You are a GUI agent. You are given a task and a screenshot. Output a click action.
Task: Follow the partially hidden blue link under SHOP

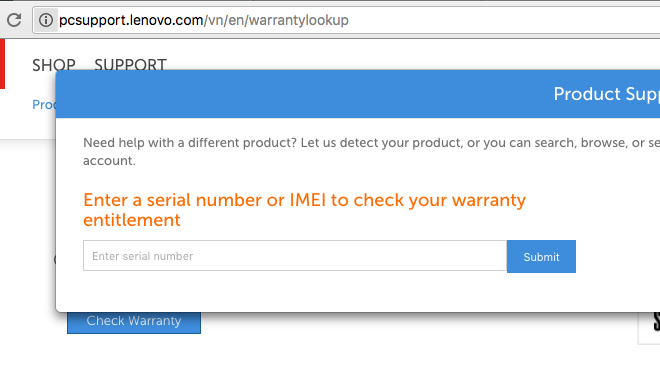[44, 104]
